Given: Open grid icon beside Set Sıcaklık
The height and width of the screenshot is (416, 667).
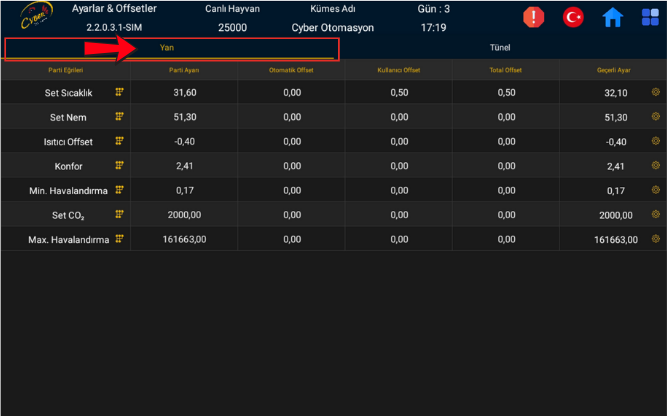Looking at the screenshot, I should (x=120, y=92).
